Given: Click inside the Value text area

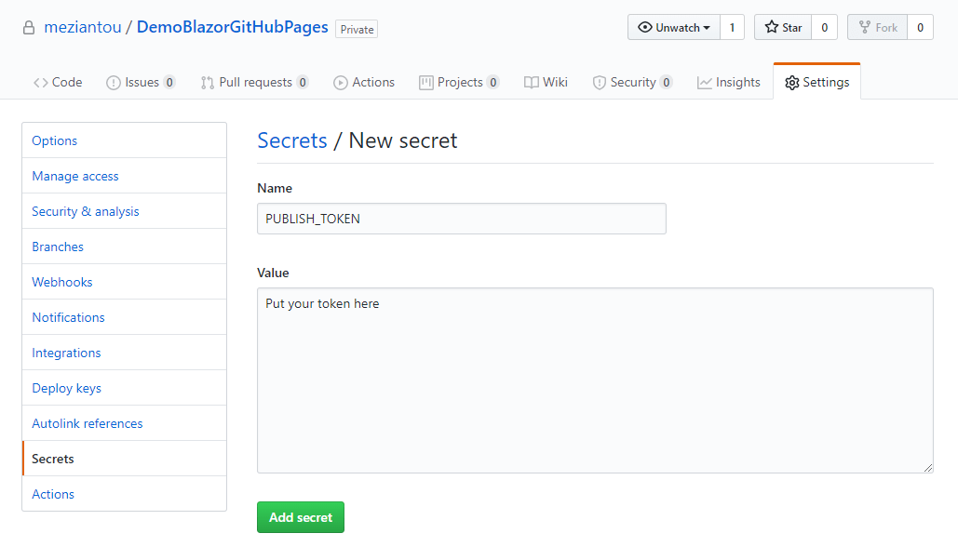Looking at the screenshot, I should coord(594,380).
